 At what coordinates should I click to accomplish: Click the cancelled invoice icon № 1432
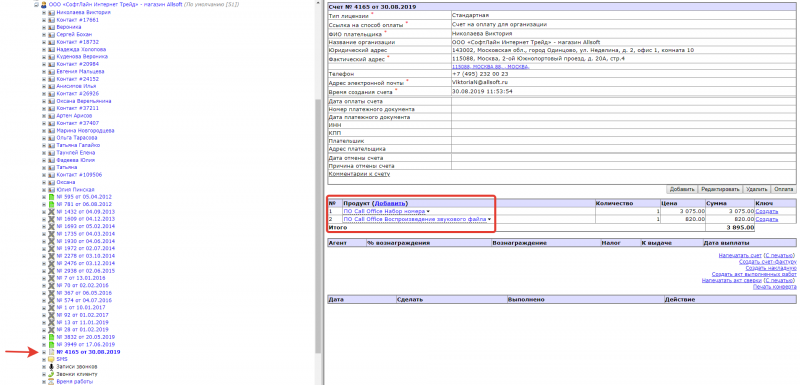(x=51, y=212)
